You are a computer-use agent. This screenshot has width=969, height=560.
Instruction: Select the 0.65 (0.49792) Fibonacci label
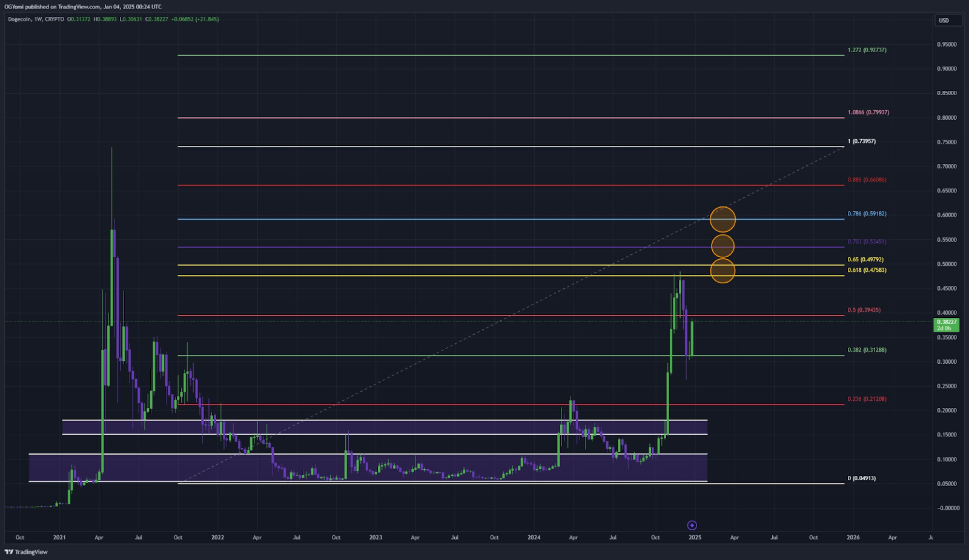pos(865,260)
